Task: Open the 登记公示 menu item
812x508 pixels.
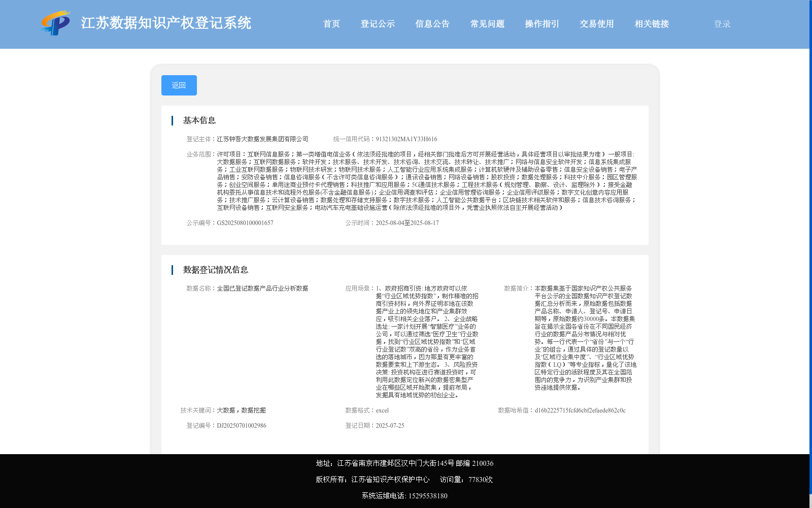Action: [x=378, y=24]
